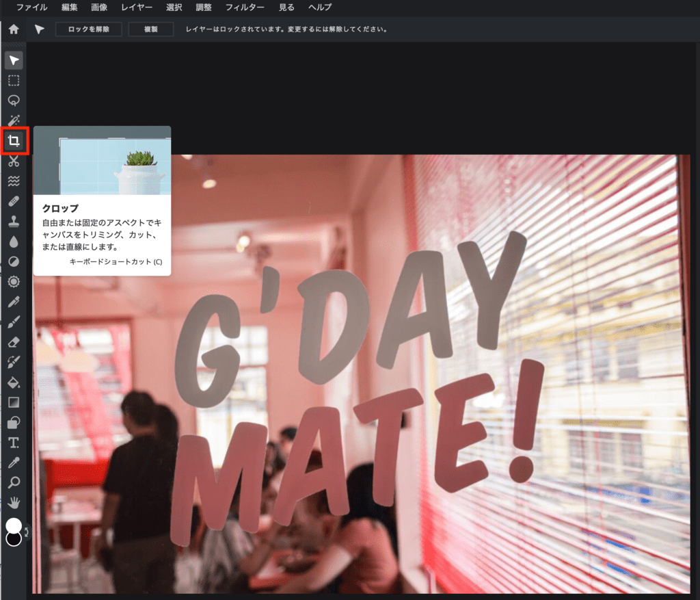This screenshot has height=600, width=700.
Task: Activate the Lasso selection tool
Action: (12, 101)
